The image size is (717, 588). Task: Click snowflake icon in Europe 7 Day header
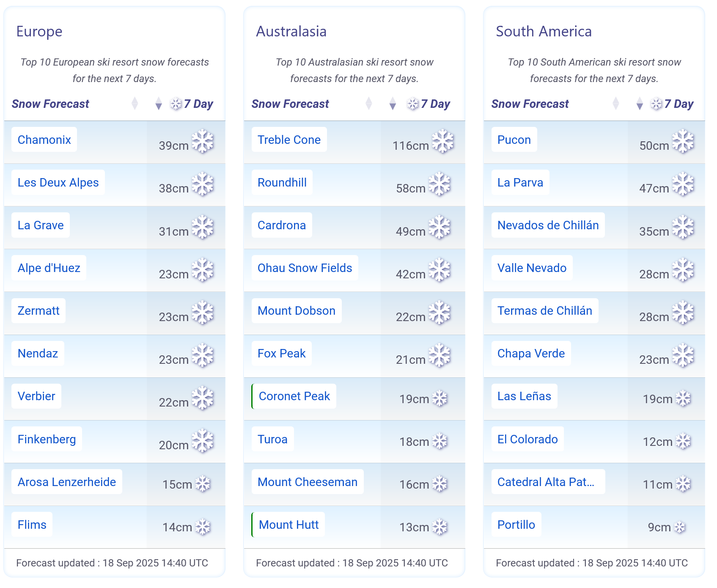[x=176, y=104]
